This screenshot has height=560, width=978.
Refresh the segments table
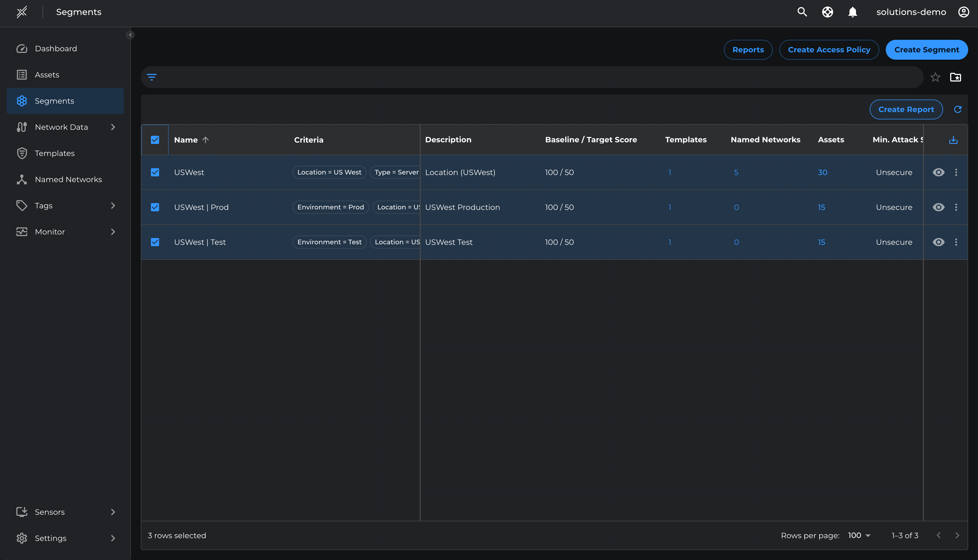958,110
